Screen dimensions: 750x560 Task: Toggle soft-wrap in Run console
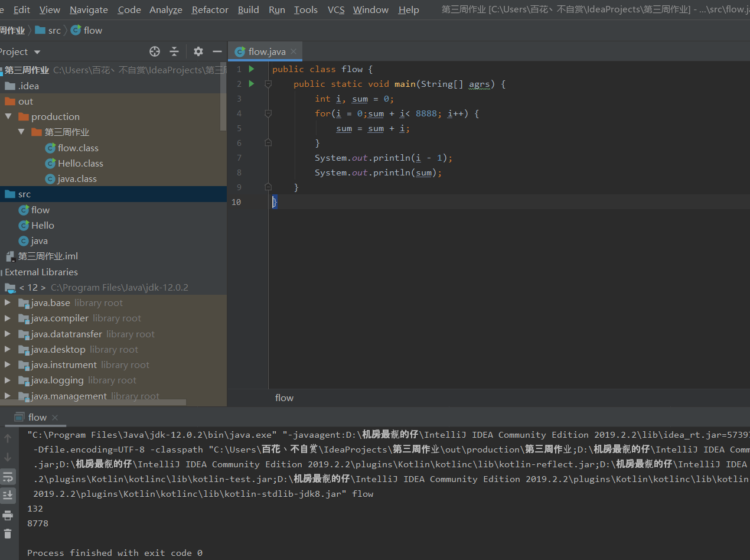[x=8, y=477]
